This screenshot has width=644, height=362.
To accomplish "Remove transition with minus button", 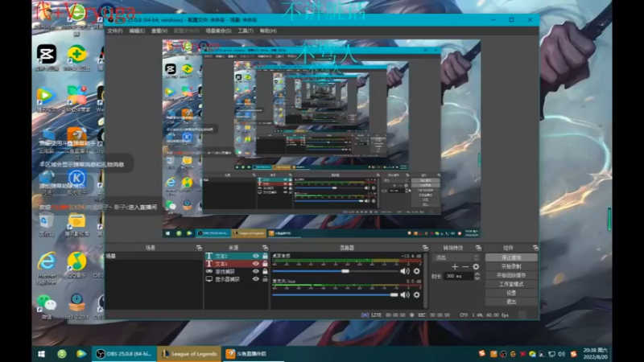I will pos(465,267).
